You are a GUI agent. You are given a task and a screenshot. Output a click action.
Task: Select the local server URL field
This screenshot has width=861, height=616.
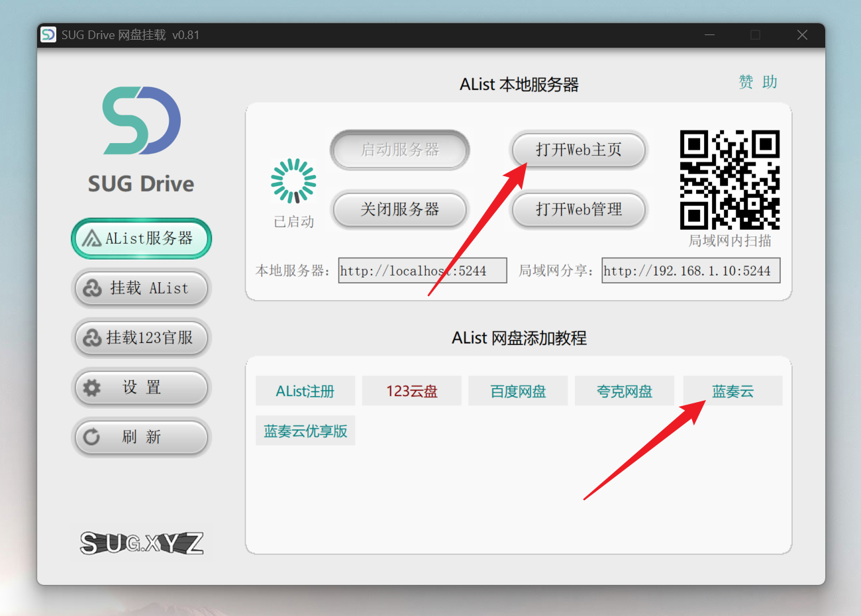pyautogui.click(x=422, y=271)
